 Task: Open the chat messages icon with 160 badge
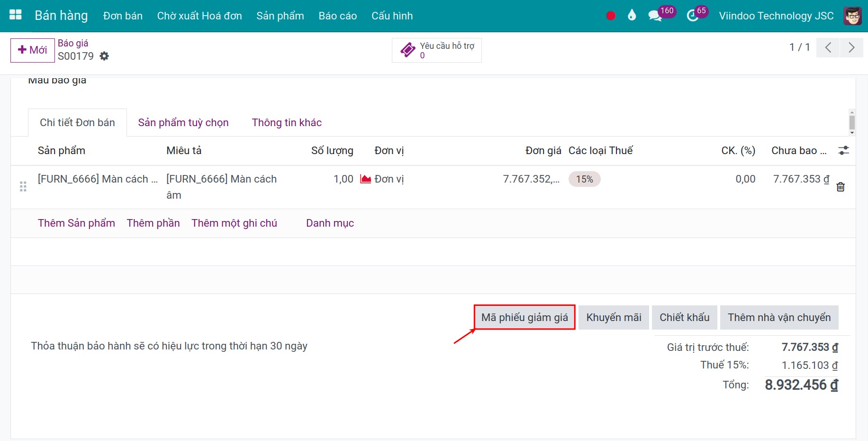[x=655, y=16]
